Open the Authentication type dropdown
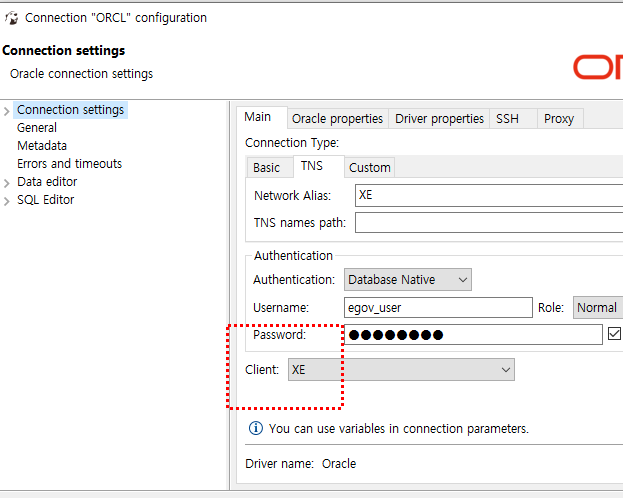The image size is (623, 498). point(408,279)
